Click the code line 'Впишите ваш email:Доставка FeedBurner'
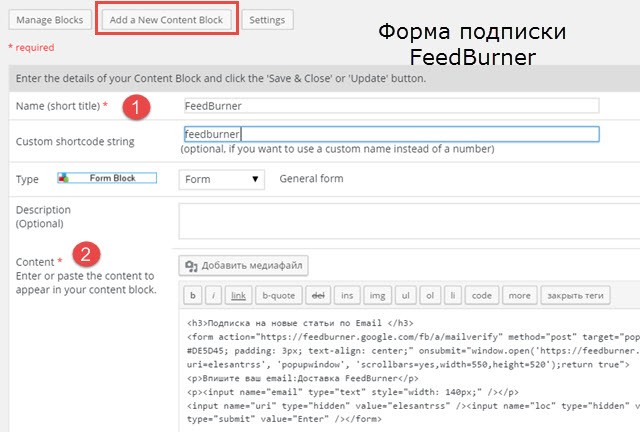The height and width of the screenshot is (432, 640). click(x=302, y=378)
